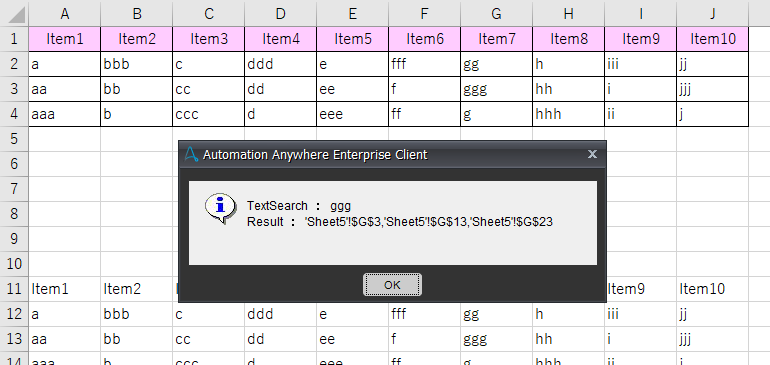The height and width of the screenshot is (365, 770).
Task: Click the Select All corner triangle of the sheet
Action: click(17, 16)
